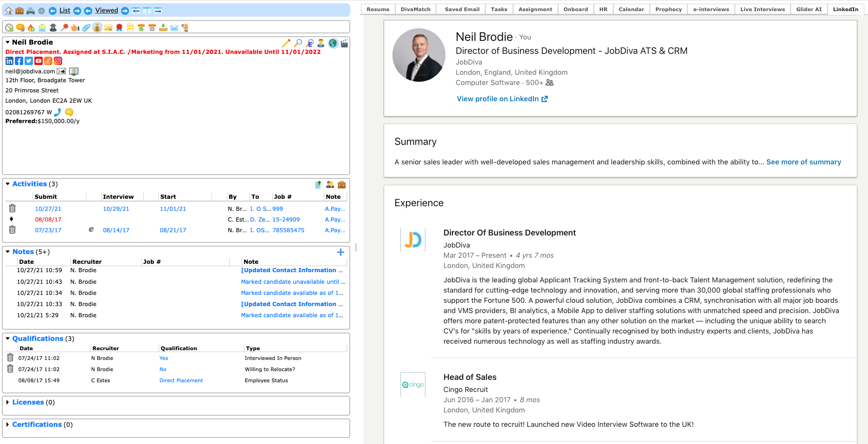Screen dimensions: 868x444
Task: Go to the home icon
Action: pos(8,10)
